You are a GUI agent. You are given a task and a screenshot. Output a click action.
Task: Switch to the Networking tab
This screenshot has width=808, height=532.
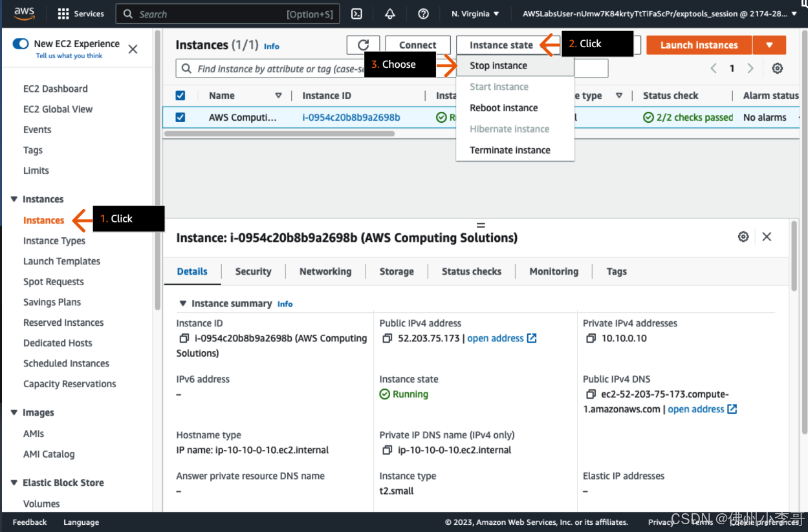[325, 271]
